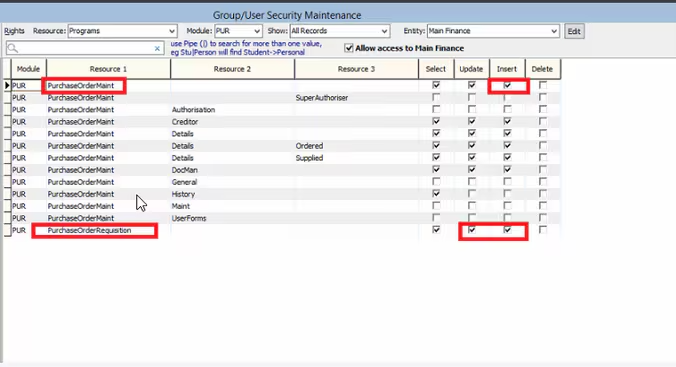Sort by the Module column header

pyautogui.click(x=28, y=69)
